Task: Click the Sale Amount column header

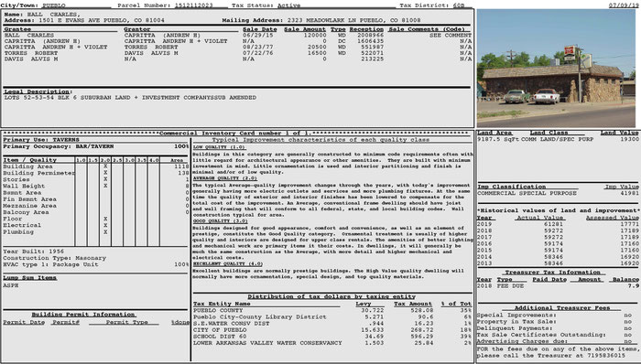Action: click(305, 29)
